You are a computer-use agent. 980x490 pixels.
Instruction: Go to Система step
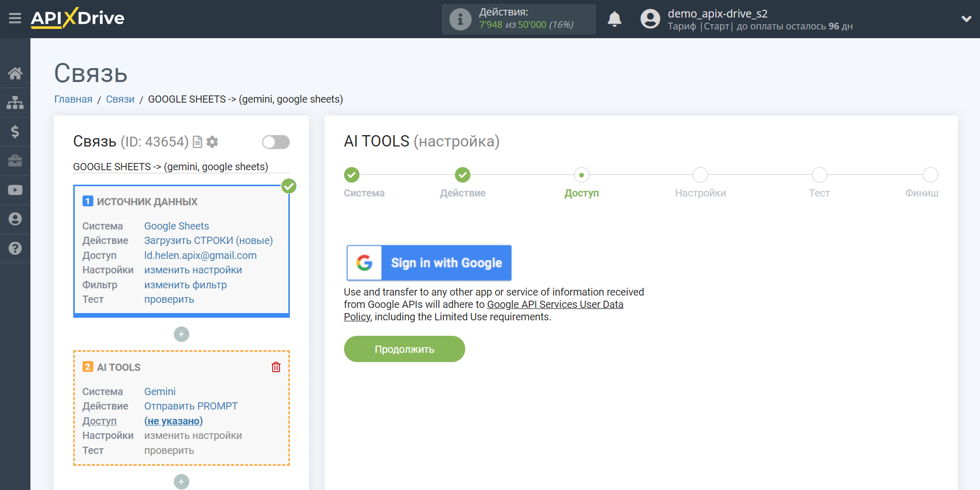[352, 175]
